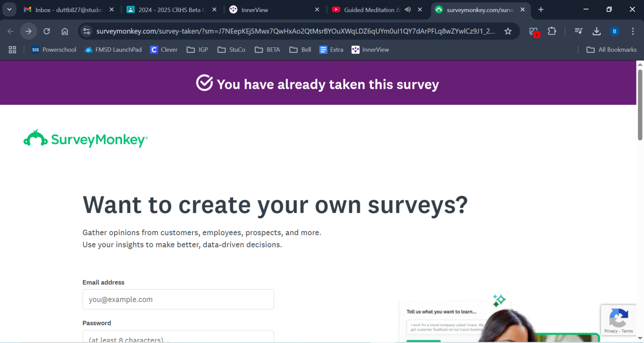Open the InnerView bookmark

coord(370,50)
